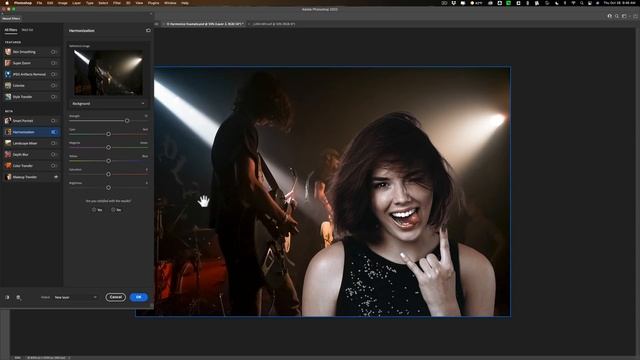The height and width of the screenshot is (360, 640).
Task: Enable the Skin Smoothing toggle
Action: 53,52
